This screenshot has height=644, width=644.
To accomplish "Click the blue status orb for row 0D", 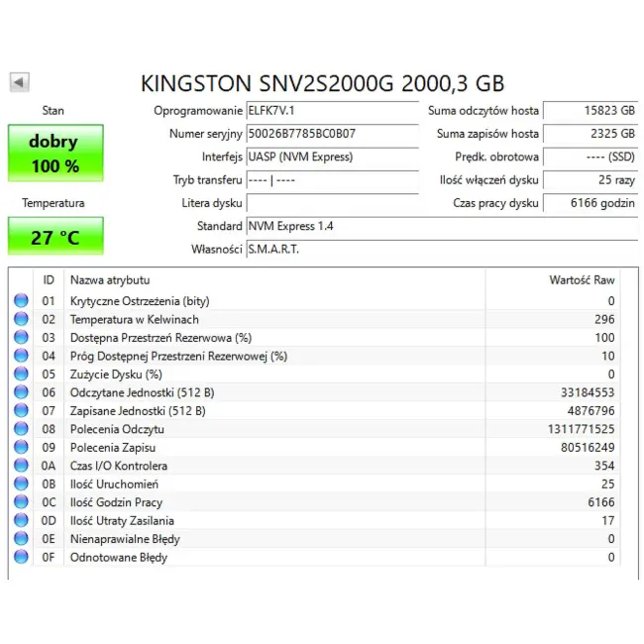I will pos(21,520).
